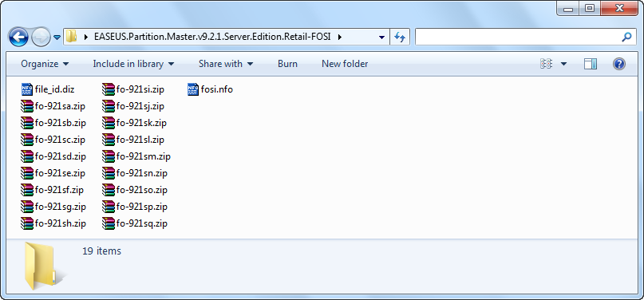This screenshot has height=300, width=644.
Task: Open the Organize menu
Action: [x=45, y=64]
